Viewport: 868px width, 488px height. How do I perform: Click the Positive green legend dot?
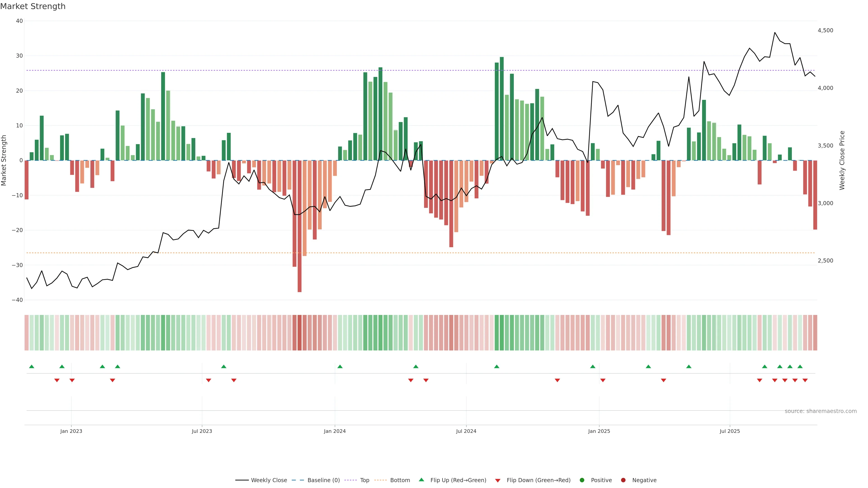(x=582, y=480)
